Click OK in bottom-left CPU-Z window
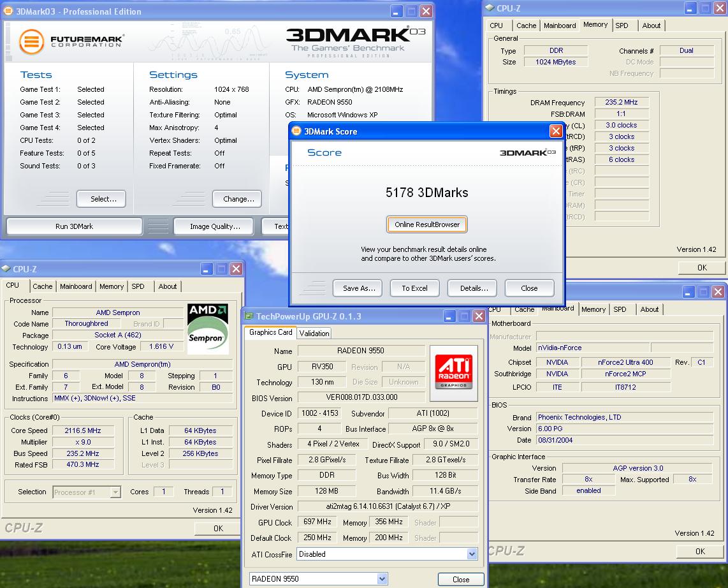Image resolution: width=728 pixels, height=588 pixels. click(x=218, y=528)
